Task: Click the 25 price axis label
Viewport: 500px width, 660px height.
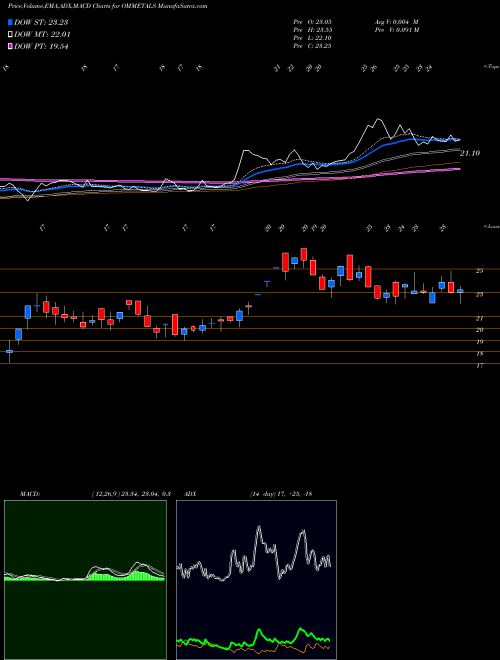Action: [x=479, y=271]
